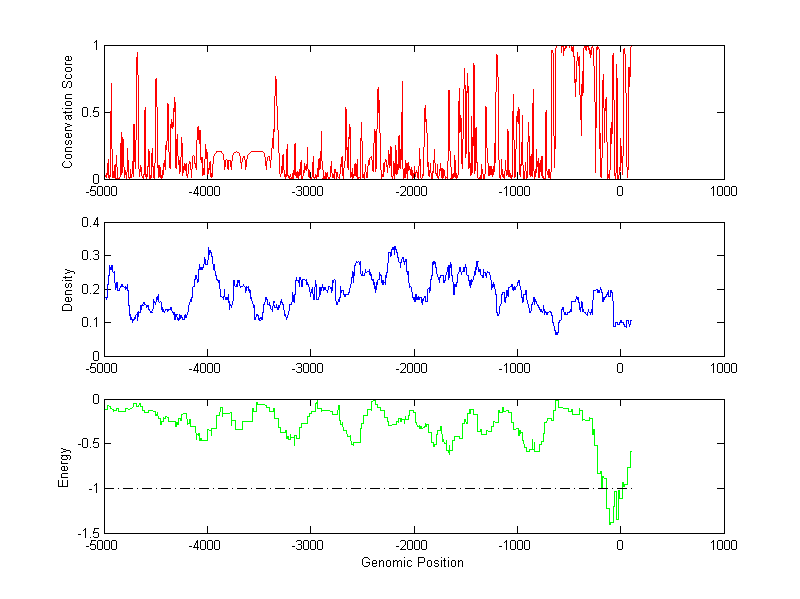Click the '0.5' tick on Conservation Score axis
Viewport: 800px width, 599px height.
point(88,112)
